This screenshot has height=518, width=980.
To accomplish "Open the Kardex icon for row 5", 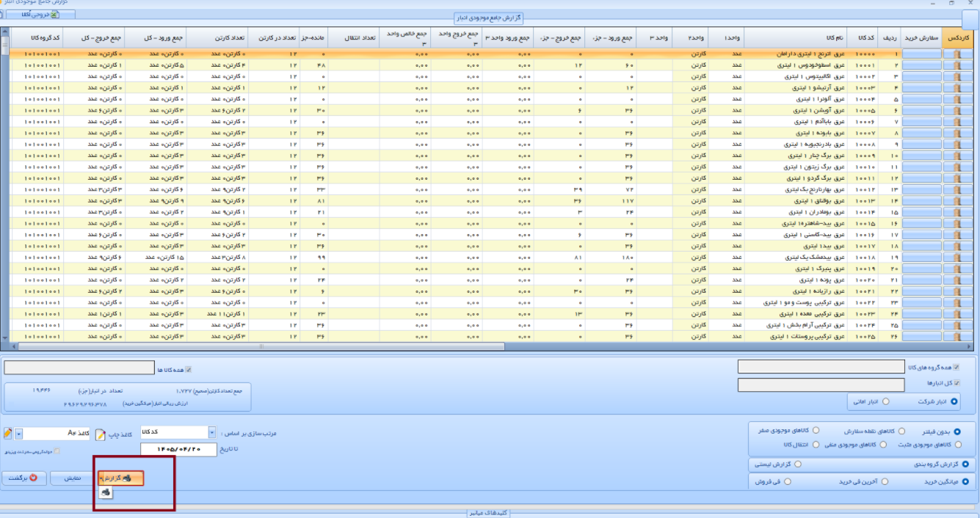I will 957,99.
